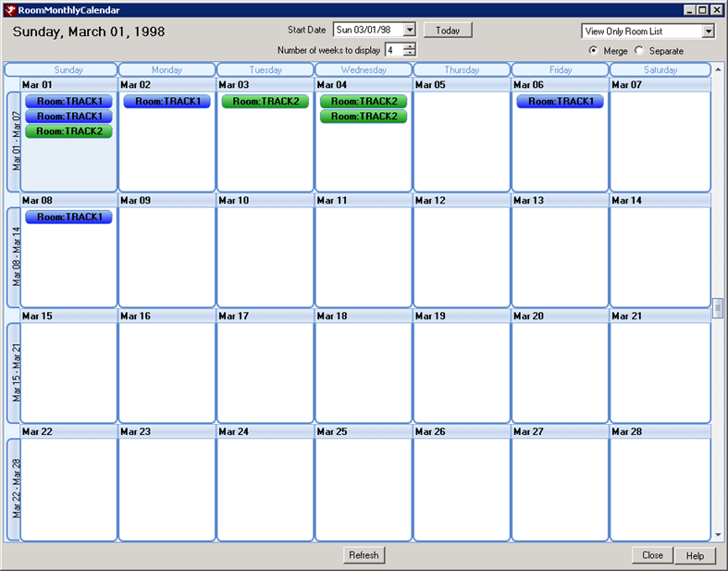This screenshot has width=728, height=571.
Task: Click the Mar 08 - Mar 14 week label
Action: point(14,250)
